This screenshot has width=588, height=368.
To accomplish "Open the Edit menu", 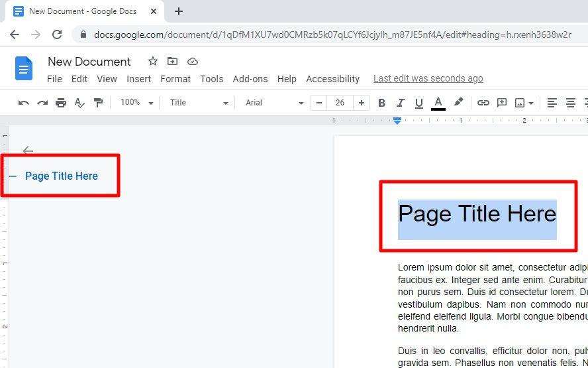I will (x=79, y=79).
